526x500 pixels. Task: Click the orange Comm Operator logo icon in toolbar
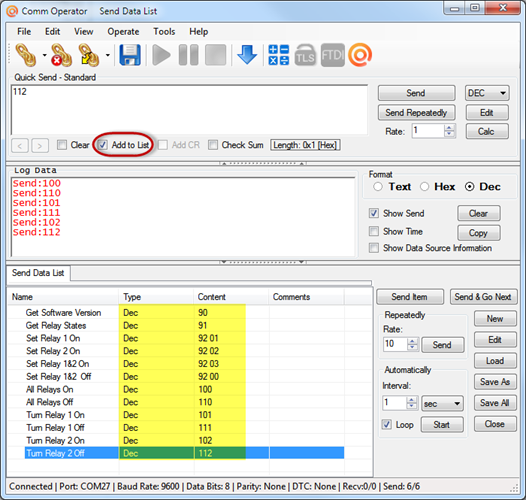click(360, 55)
